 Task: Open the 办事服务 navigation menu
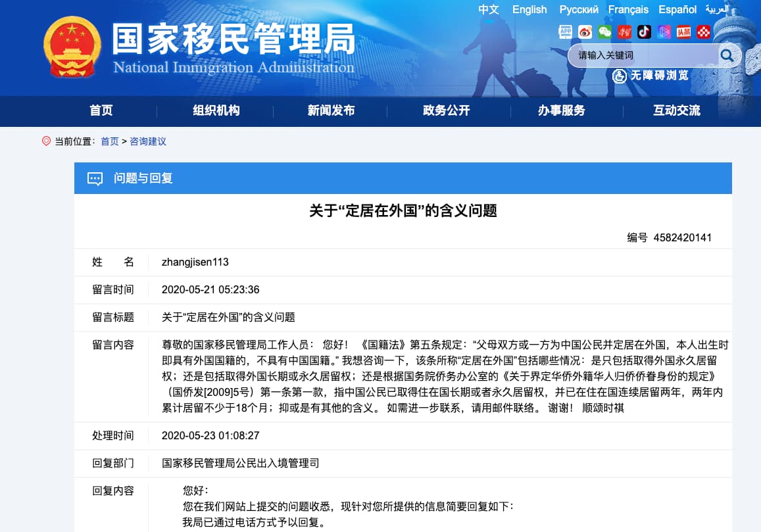click(x=561, y=110)
